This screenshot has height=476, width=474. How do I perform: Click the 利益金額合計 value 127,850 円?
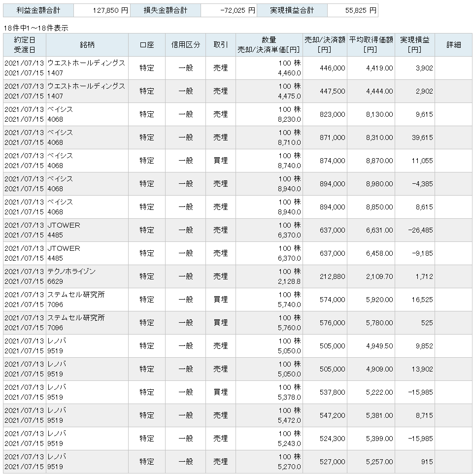pyautogui.click(x=110, y=10)
